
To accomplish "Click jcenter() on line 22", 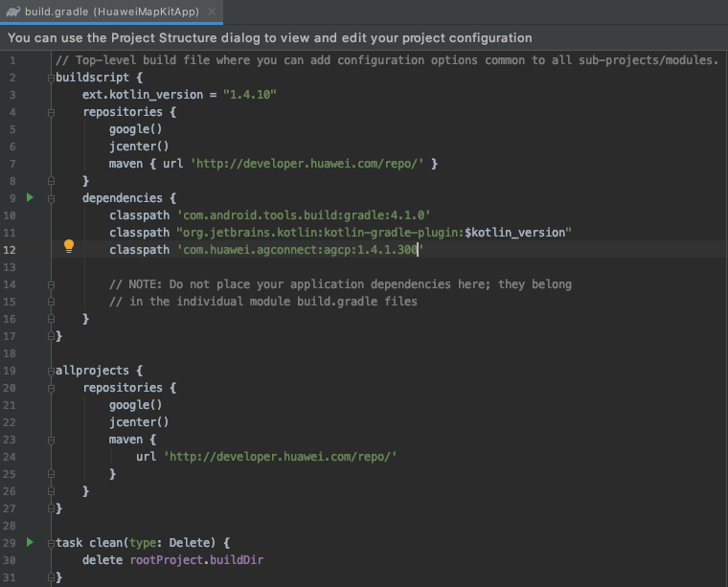I will tap(139, 421).
